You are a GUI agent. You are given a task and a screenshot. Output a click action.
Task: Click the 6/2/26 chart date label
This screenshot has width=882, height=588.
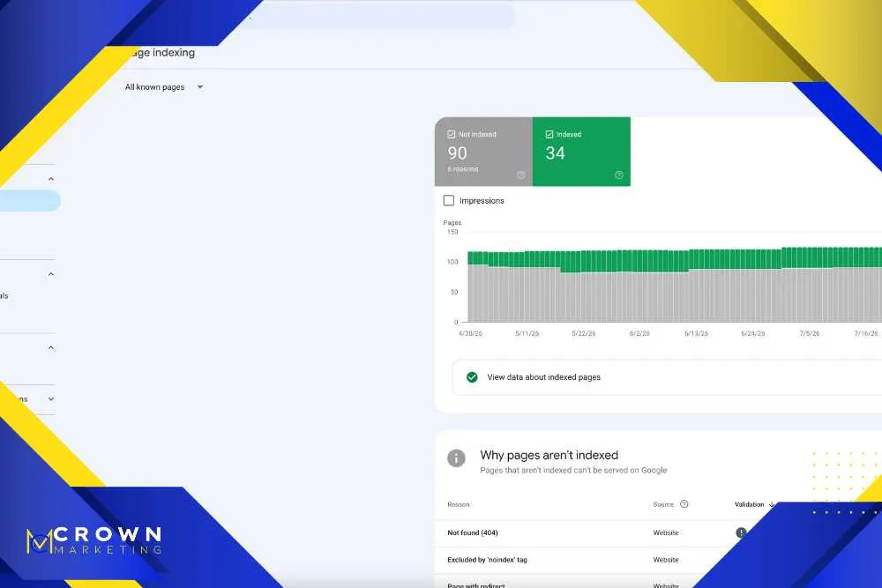(639, 334)
